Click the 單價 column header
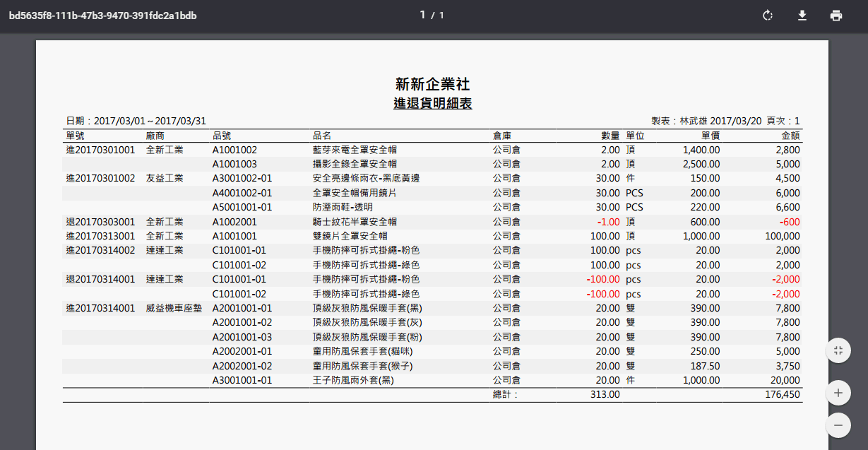 711,135
